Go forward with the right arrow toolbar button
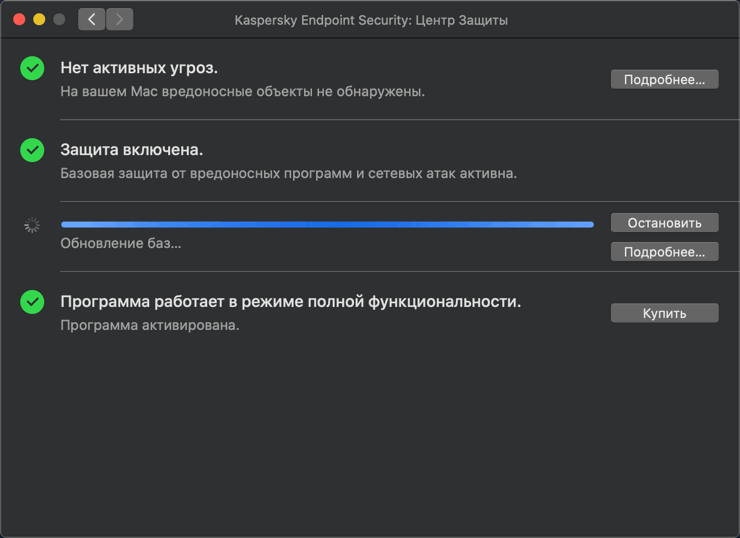Viewport: 740px width, 538px height. coord(119,19)
